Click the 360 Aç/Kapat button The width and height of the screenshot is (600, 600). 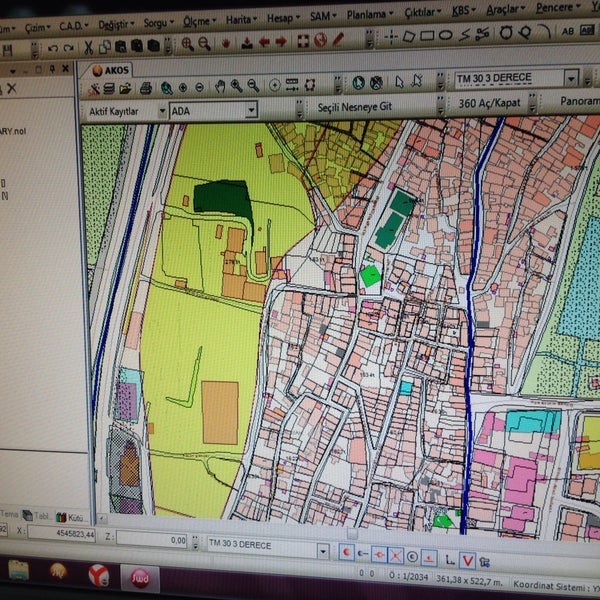click(x=489, y=103)
